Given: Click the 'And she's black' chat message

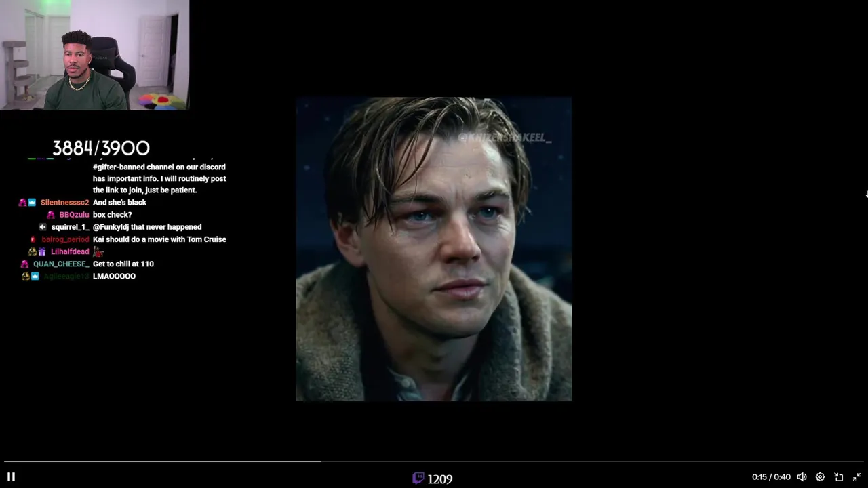Looking at the screenshot, I should [x=119, y=203].
